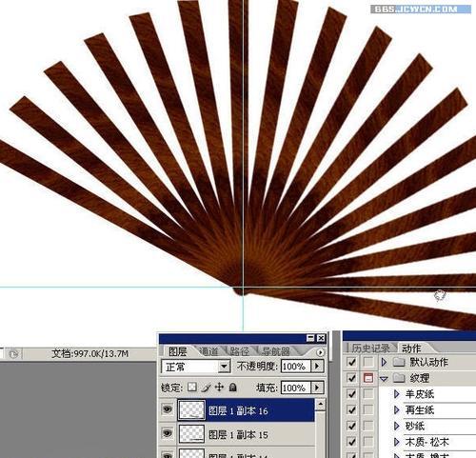
Task: Click the lock position move icon
Action: click(219, 387)
